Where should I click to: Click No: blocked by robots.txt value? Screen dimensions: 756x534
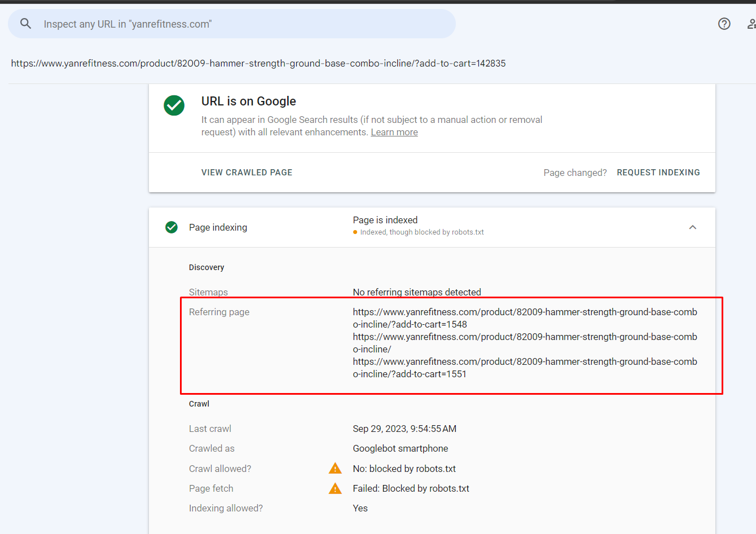pyautogui.click(x=405, y=469)
